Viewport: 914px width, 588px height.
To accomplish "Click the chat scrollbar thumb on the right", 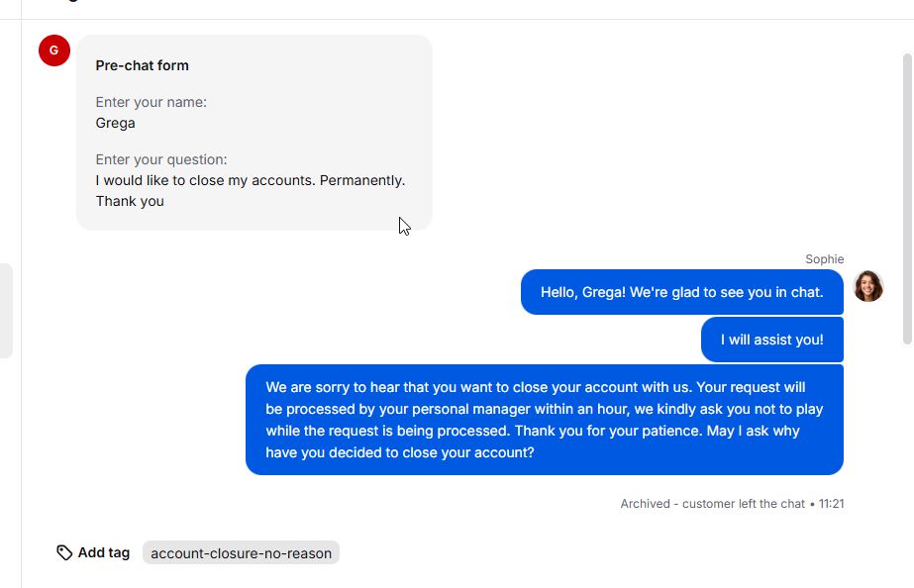I will tap(907, 199).
